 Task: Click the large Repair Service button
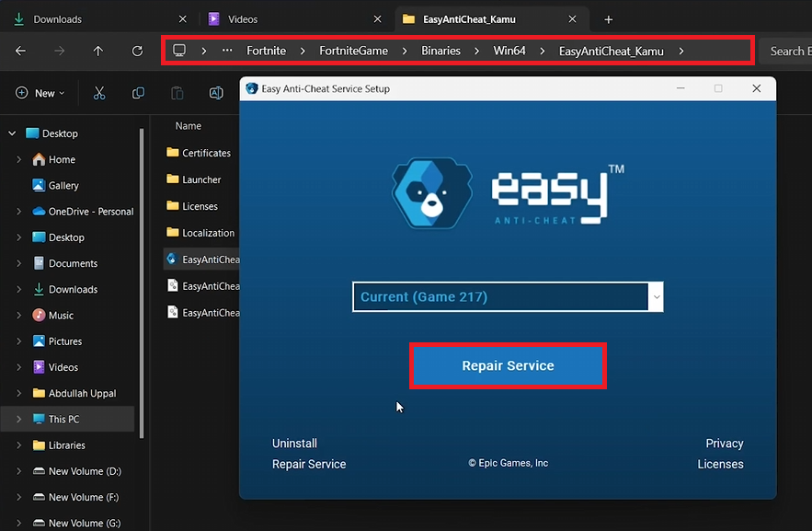[508, 365]
